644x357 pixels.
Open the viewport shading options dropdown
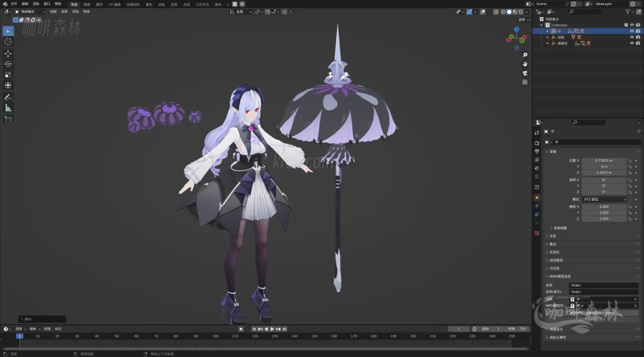coord(526,12)
